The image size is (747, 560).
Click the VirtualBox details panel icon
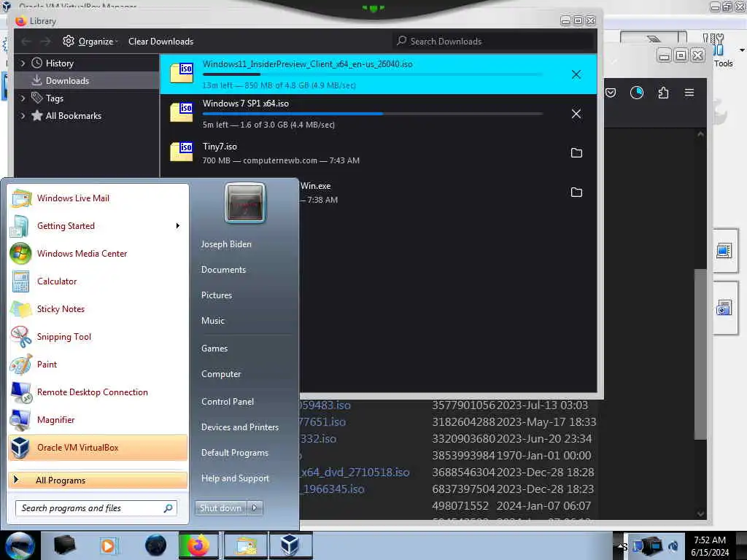click(x=724, y=251)
